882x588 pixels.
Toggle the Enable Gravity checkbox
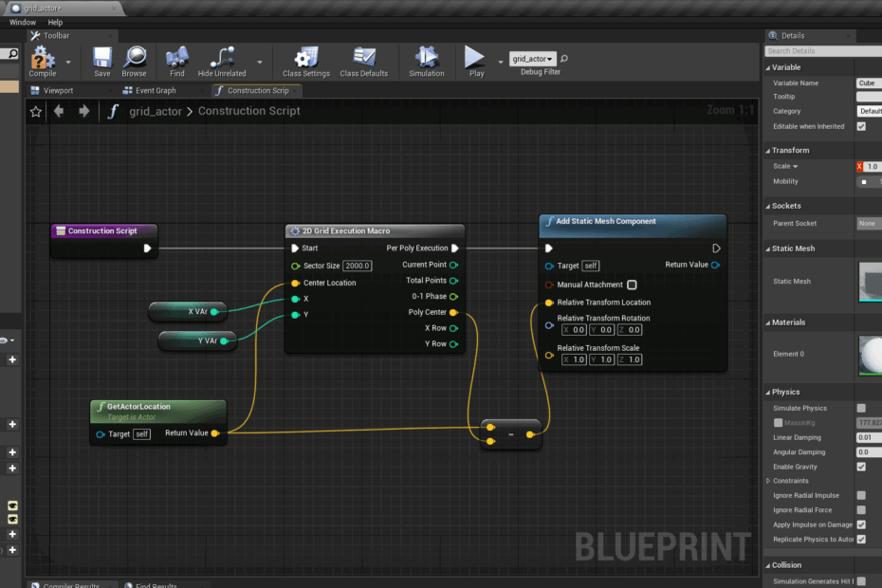click(x=861, y=467)
